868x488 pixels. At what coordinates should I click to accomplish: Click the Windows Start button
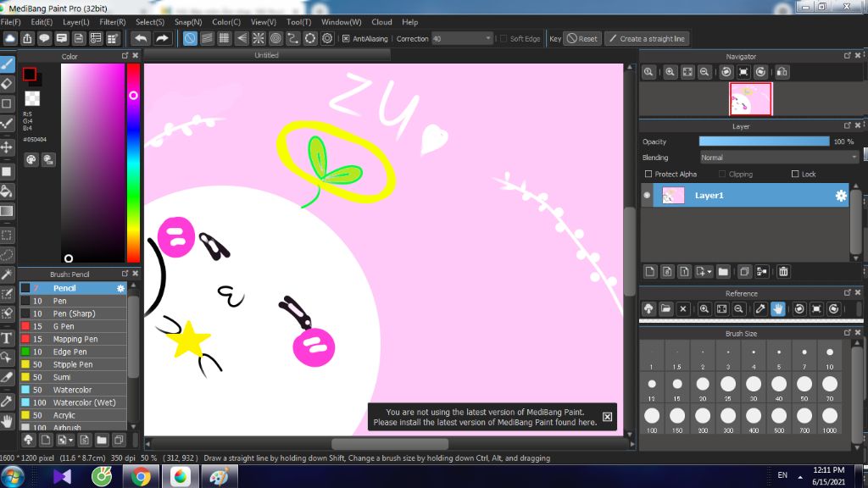pos(12,476)
